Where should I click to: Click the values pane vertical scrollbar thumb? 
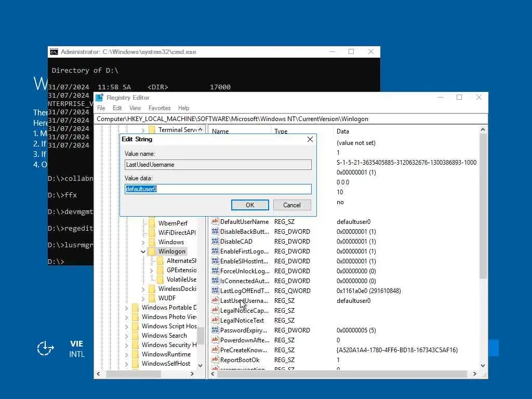(483, 206)
